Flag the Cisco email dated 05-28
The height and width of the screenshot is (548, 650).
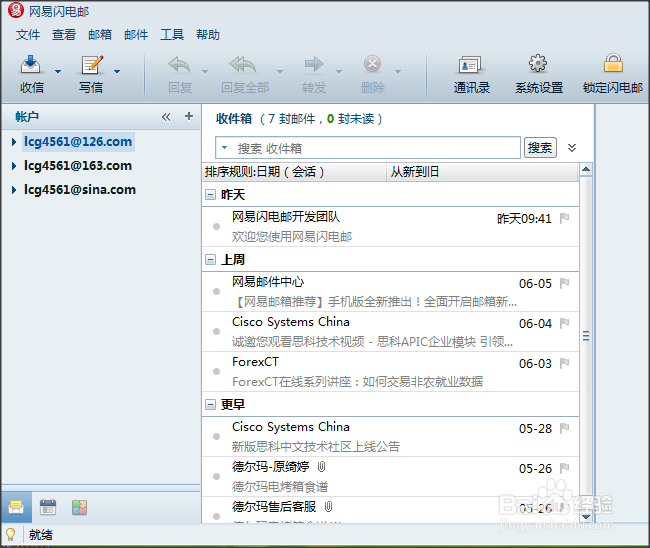(564, 428)
